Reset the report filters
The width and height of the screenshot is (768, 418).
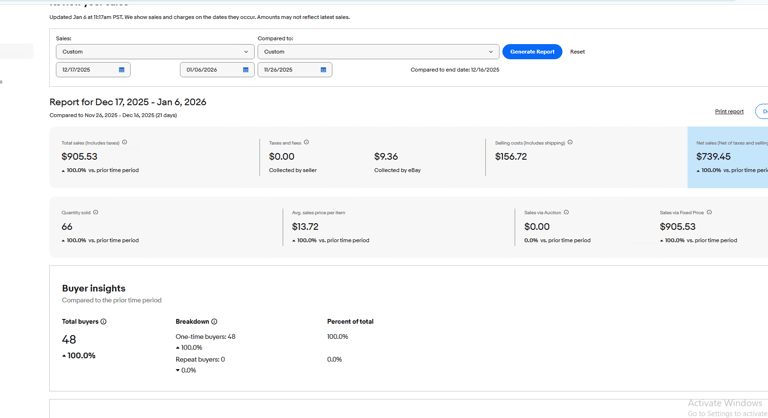coord(577,52)
